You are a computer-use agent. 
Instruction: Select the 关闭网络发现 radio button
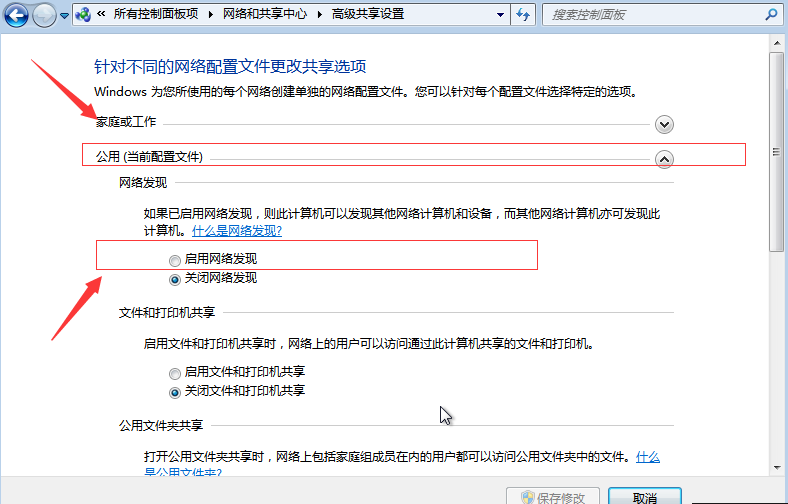coord(176,278)
